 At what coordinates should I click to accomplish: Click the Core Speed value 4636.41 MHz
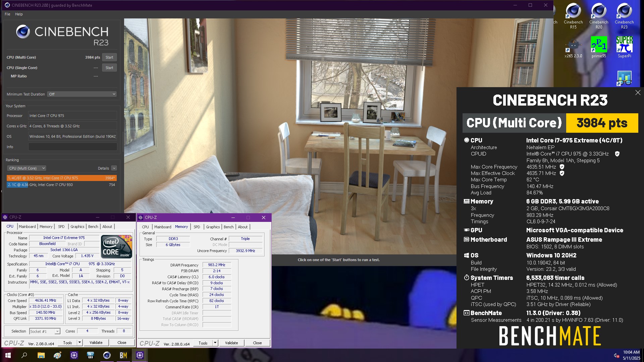[x=46, y=301]
